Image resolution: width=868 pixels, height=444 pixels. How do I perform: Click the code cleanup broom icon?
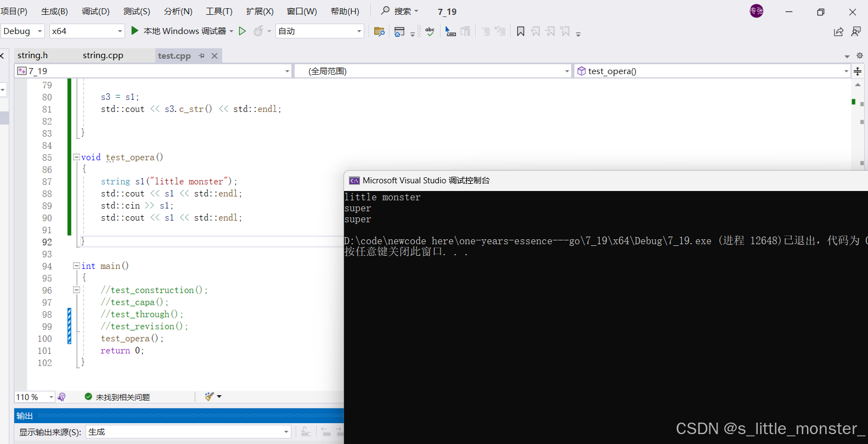(x=209, y=396)
